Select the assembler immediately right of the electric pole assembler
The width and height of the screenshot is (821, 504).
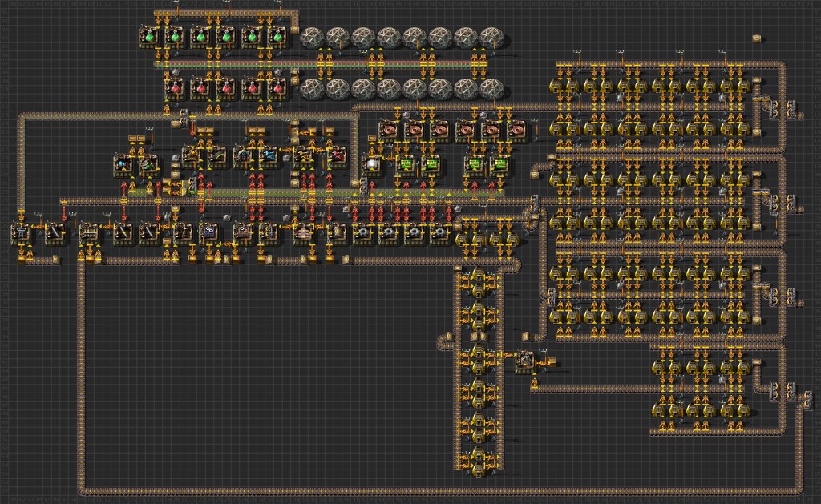pos(55,233)
